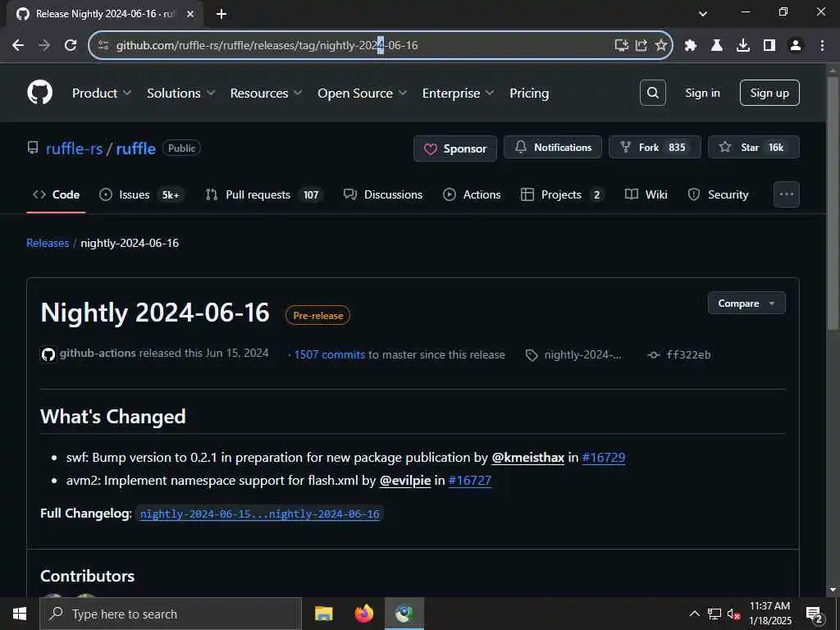Click the install app icon in address bar

[x=621, y=45]
